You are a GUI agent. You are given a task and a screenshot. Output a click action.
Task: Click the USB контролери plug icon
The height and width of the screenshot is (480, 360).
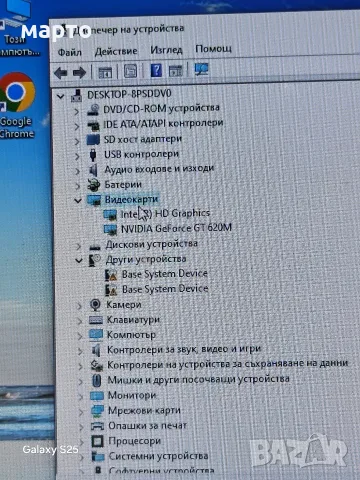[x=93, y=155]
